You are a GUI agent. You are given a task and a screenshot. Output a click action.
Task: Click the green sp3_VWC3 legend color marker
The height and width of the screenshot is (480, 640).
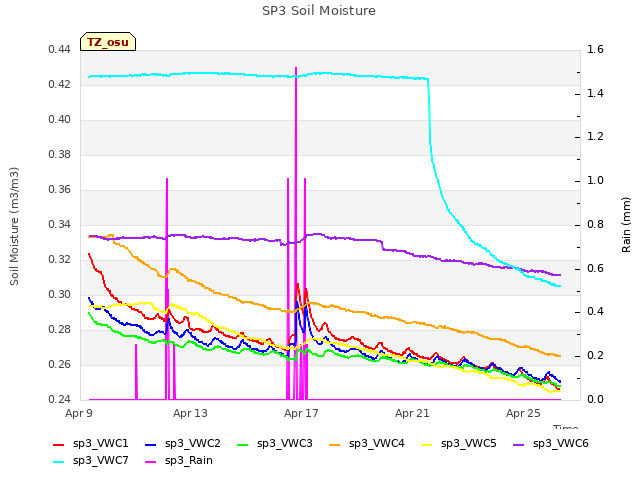click(243, 444)
